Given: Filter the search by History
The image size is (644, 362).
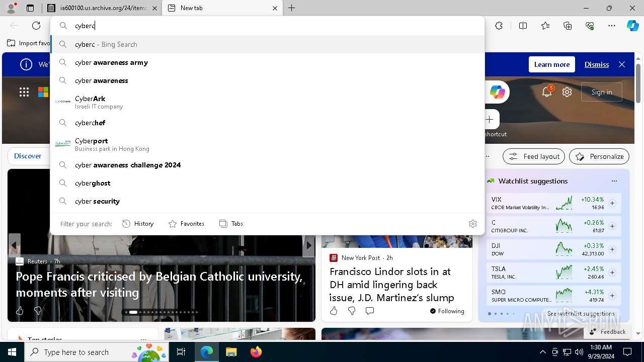Looking at the screenshot, I should [138, 224].
